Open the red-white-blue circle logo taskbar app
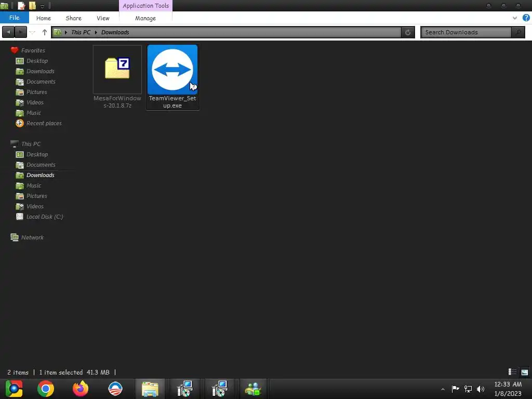The width and height of the screenshot is (532, 399). [115, 389]
